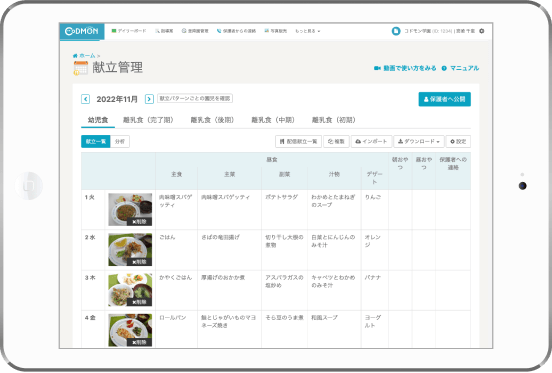Screen dimensions: 552x373
Task: Go to next month arrow
Action: point(149,99)
